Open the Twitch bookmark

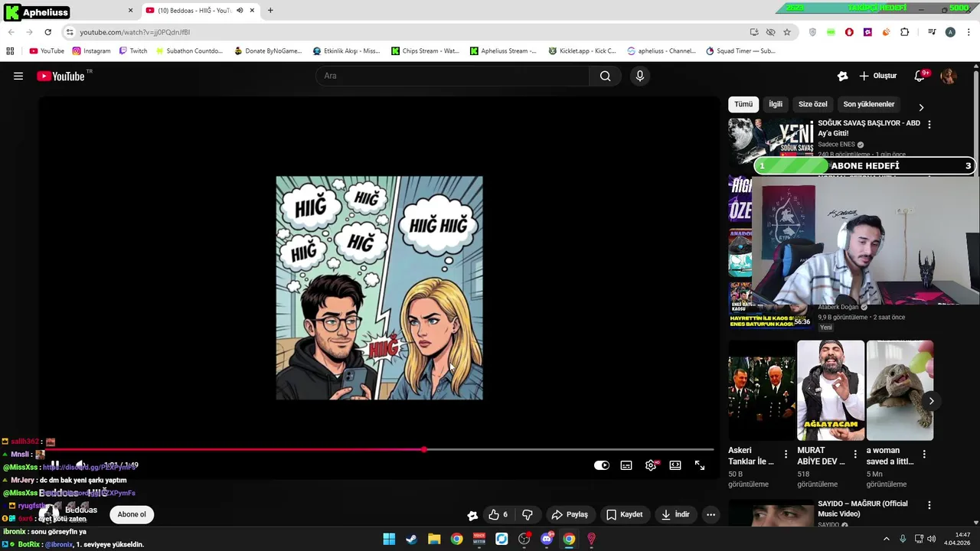point(133,51)
